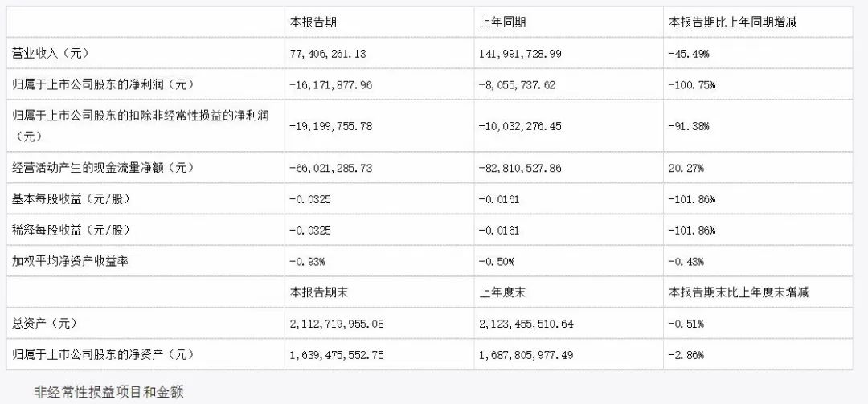Click the 稀释每股收益（元/股） row label

[x=67, y=230]
